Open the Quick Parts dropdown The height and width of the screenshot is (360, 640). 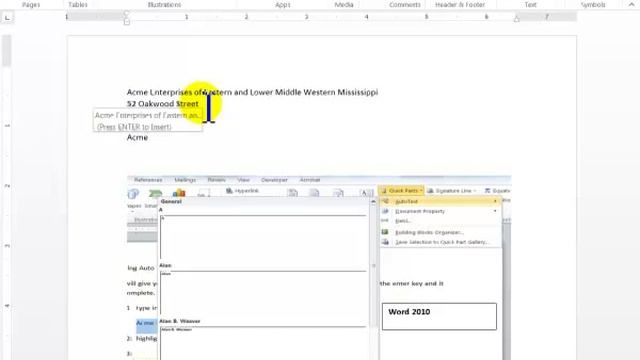click(x=401, y=191)
